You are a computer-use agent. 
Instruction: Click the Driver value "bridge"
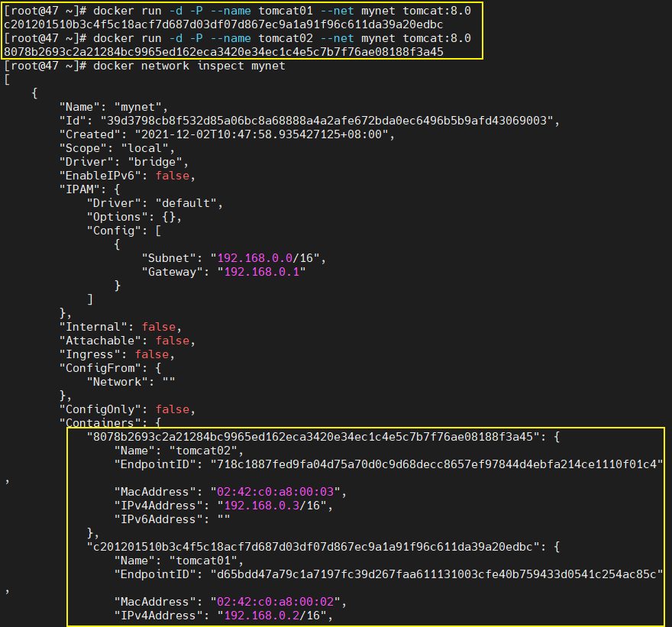[160, 162]
